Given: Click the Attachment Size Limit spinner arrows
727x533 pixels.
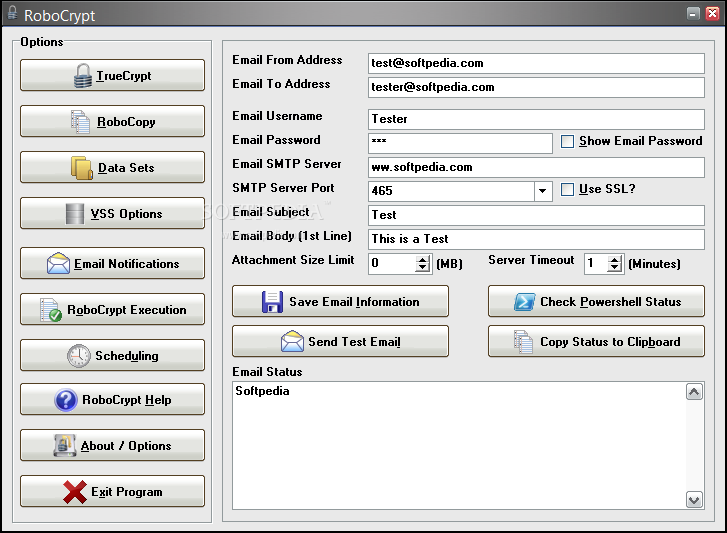Looking at the screenshot, I should point(422,263).
